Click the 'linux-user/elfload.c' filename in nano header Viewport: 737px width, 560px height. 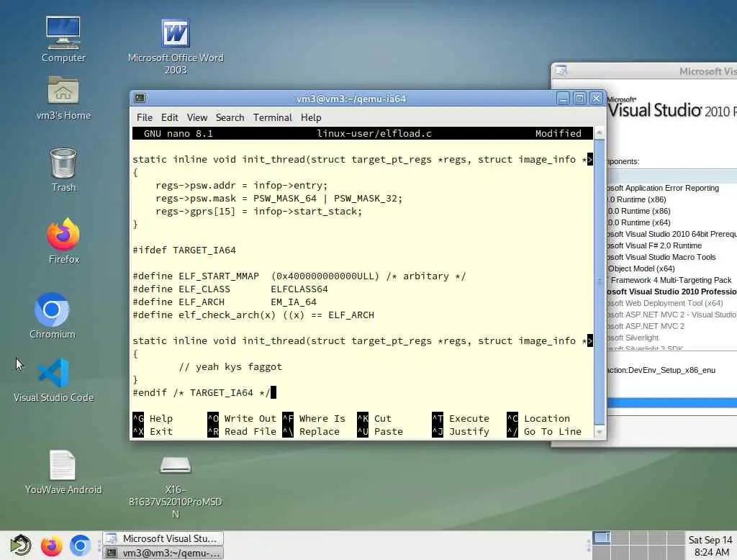pyautogui.click(x=374, y=134)
